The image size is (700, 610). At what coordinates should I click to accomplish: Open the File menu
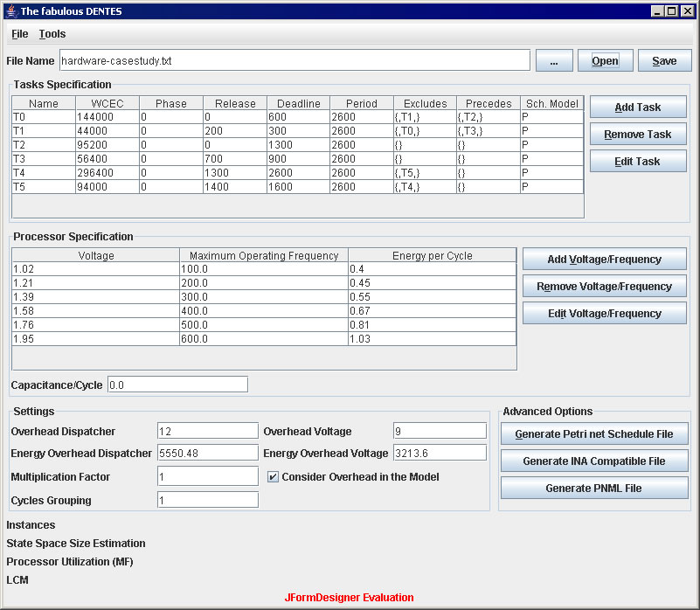tap(19, 34)
